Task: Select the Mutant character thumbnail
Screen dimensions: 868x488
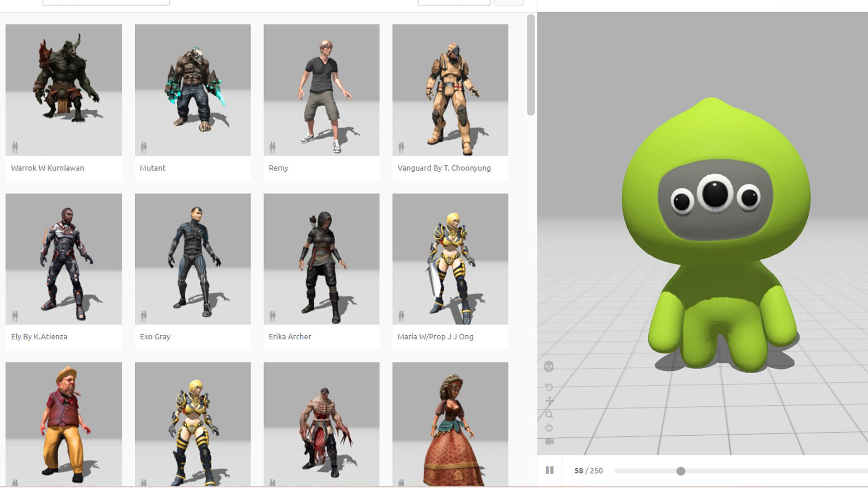Action: [193, 90]
